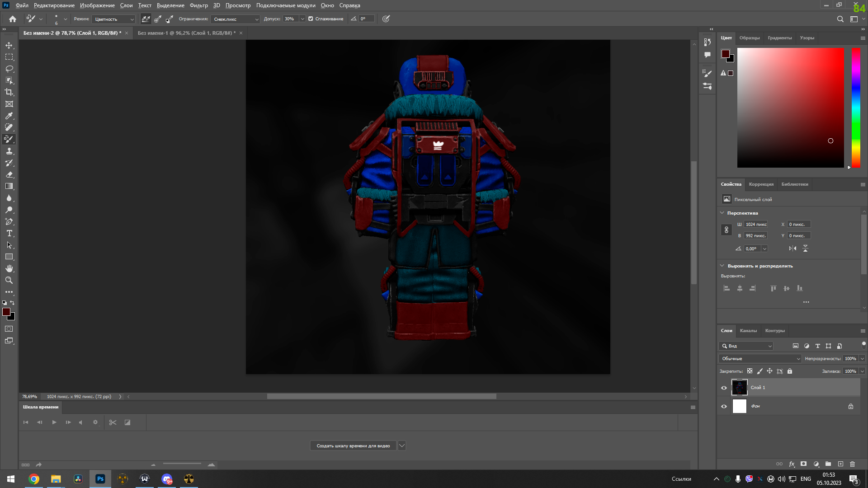Select the Frame tool
The image size is (868, 488).
9,104
